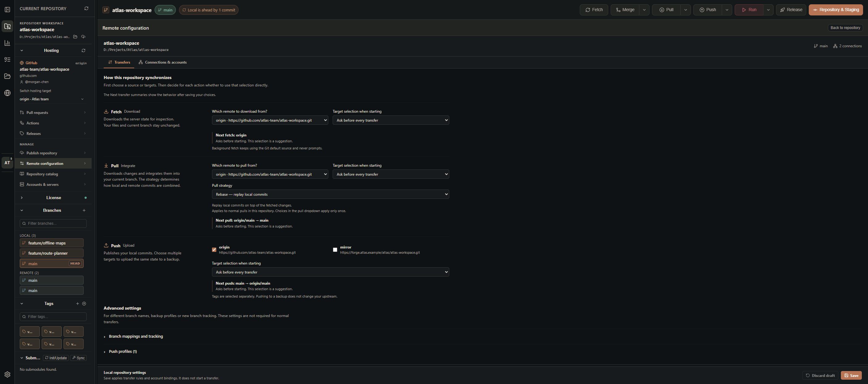Open Merge options dropdown arrow
The image size is (868, 384).
click(x=644, y=10)
